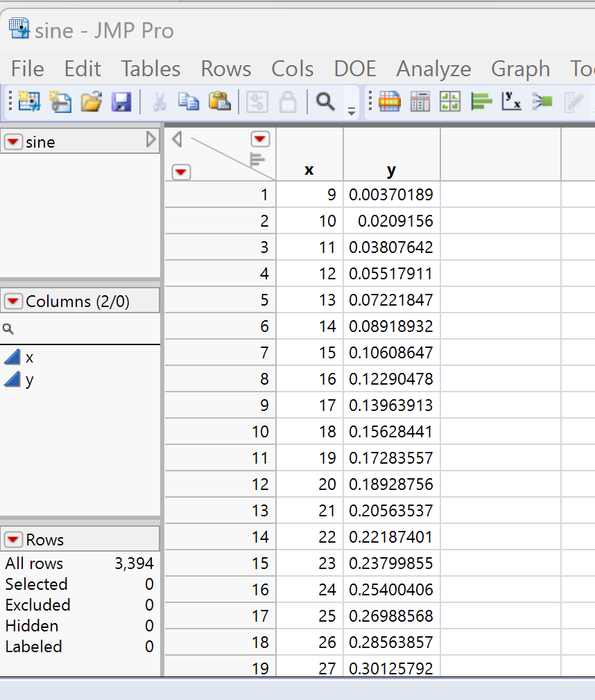Click the green run script toolbar icon

pyautogui.click(x=542, y=101)
